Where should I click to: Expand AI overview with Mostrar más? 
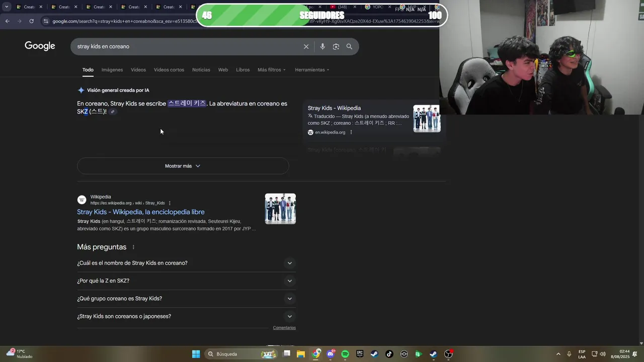point(183,166)
